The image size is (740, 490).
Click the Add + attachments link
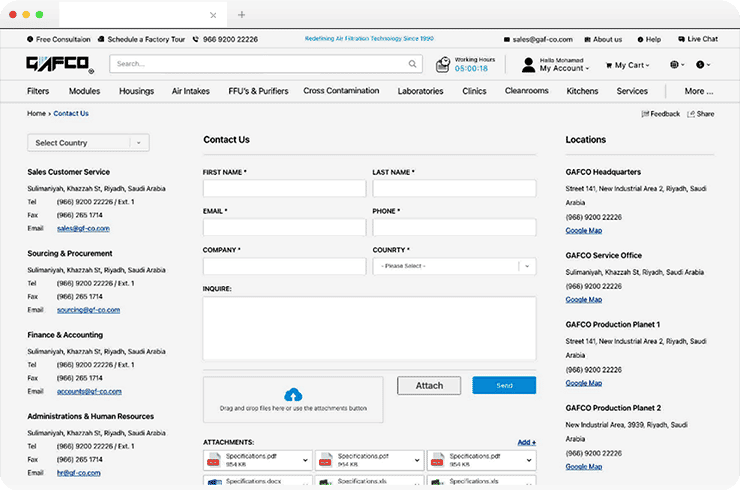[x=527, y=442]
